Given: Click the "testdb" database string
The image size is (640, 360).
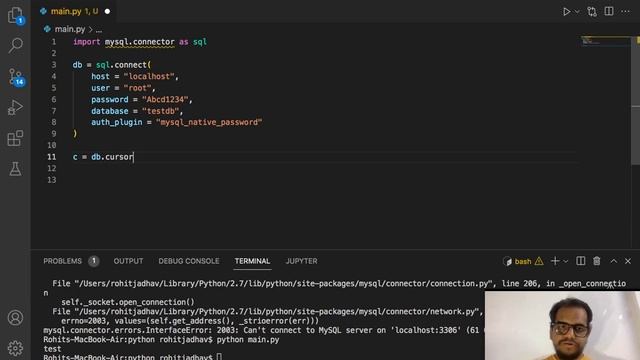Looking at the screenshot, I should [x=161, y=111].
